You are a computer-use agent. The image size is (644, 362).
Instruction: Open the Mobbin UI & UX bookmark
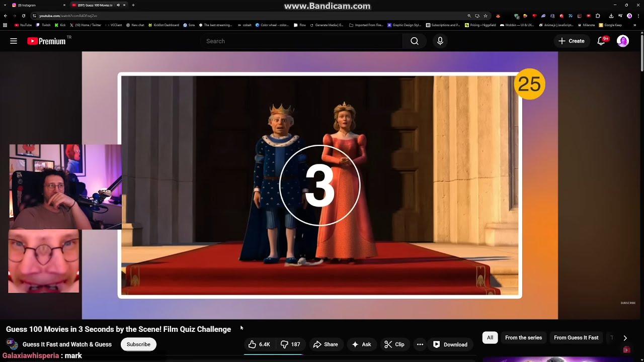click(518, 25)
